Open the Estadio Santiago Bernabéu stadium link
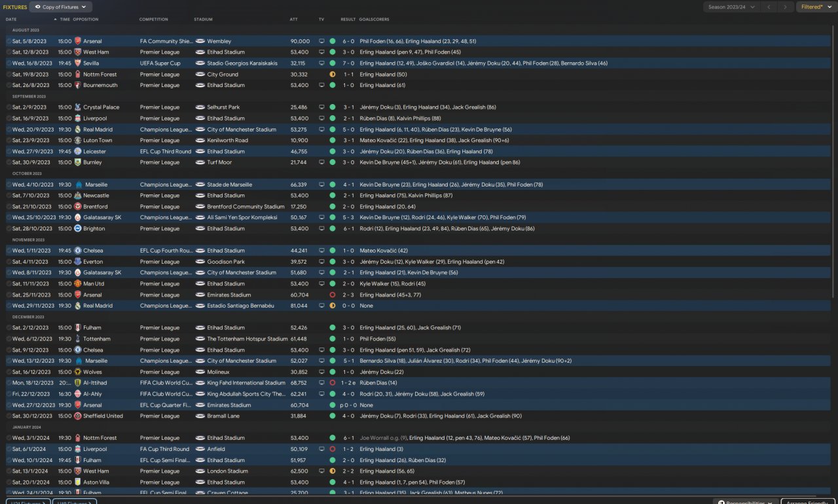838x504 pixels. (x=240, y=306)
